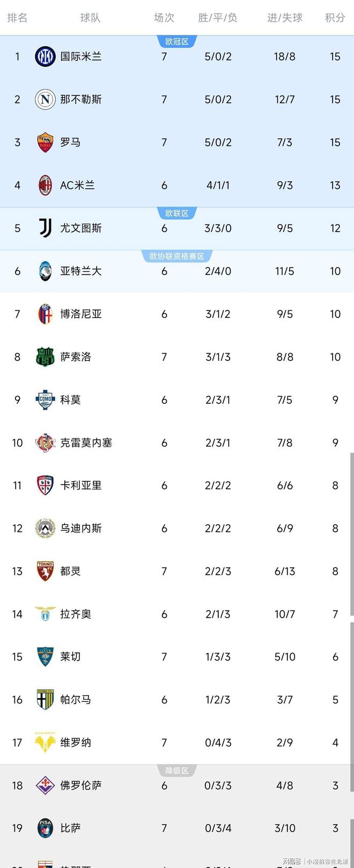Click the 场次 column header
Screen dimensions: 354x868
[164, 18]
